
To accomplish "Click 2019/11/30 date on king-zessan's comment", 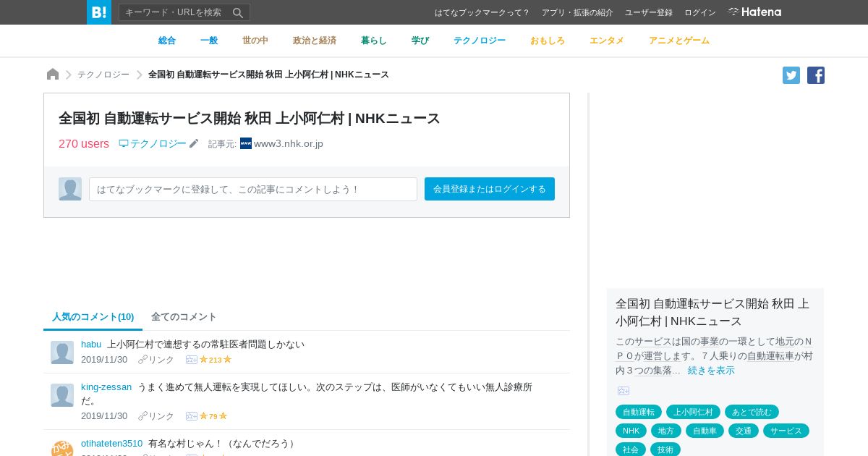I will 104,416.
